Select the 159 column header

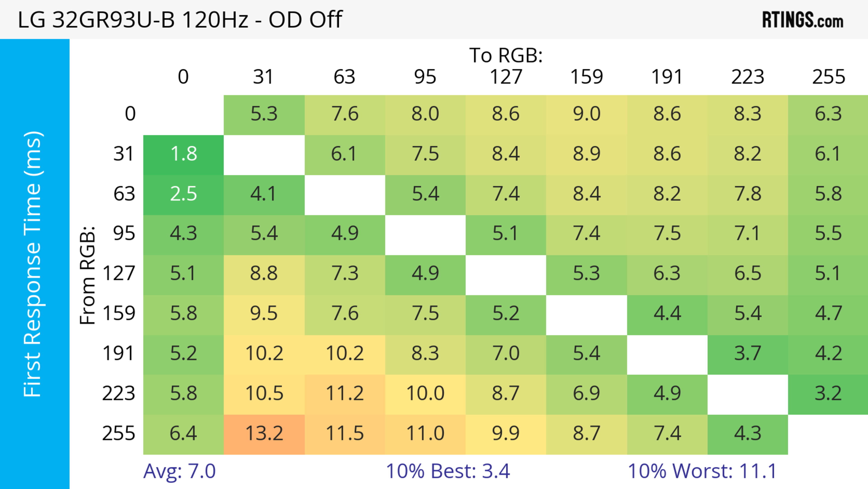click(586, 77)
